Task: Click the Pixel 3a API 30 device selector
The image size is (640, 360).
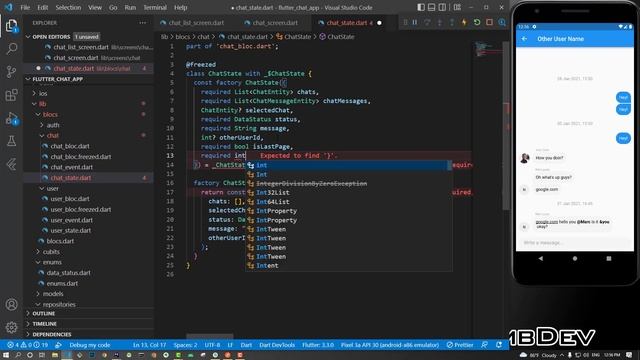Action: (389, 345)
